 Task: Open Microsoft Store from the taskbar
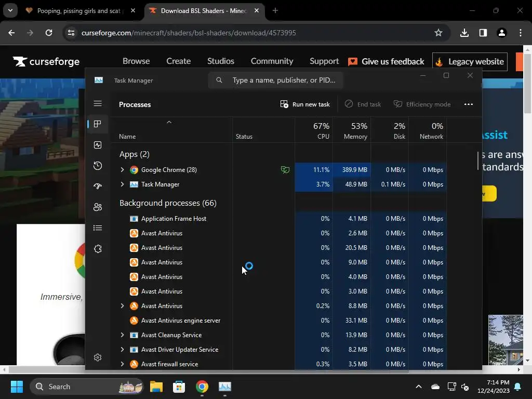(179, 387)
